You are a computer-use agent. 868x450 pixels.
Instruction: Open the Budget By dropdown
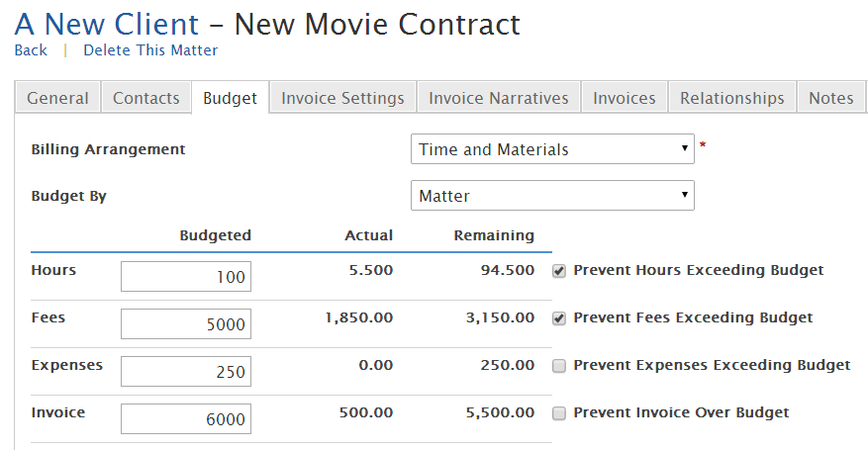tap(552, 196)
